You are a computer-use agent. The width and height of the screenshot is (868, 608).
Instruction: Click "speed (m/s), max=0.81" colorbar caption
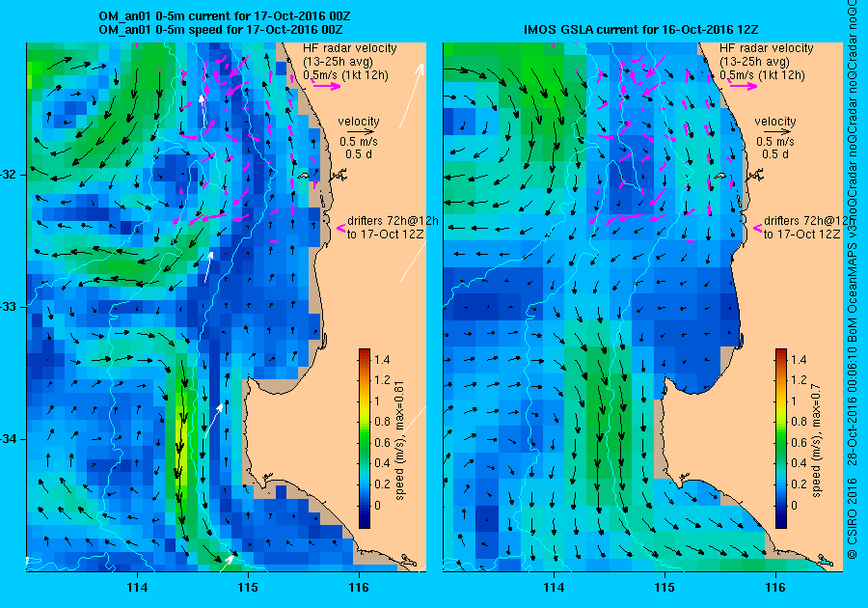[x=399, y=440]
